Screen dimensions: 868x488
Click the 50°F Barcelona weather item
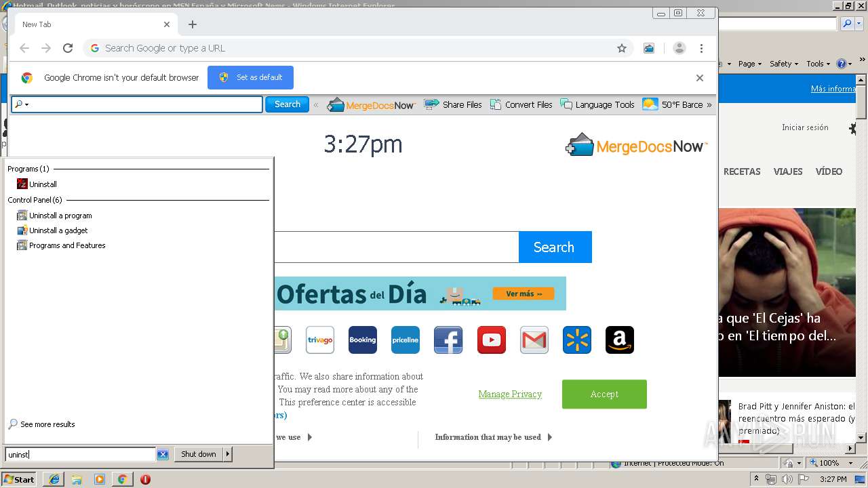click(673, 105)
